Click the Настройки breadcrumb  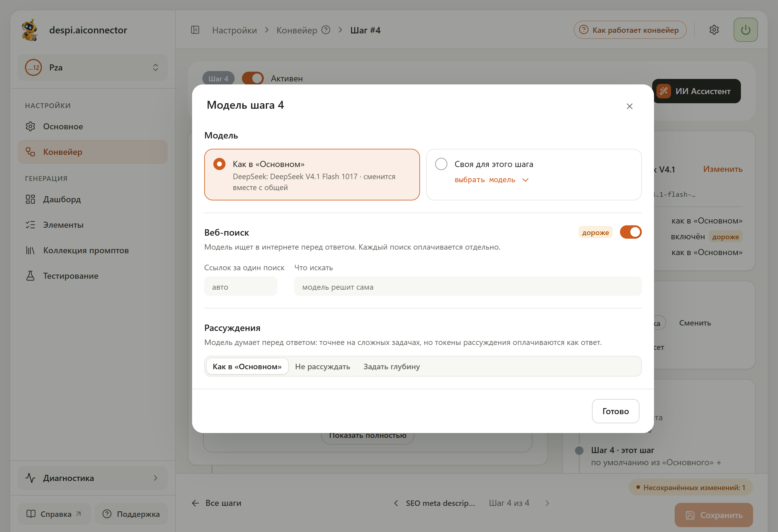(234, 30)
